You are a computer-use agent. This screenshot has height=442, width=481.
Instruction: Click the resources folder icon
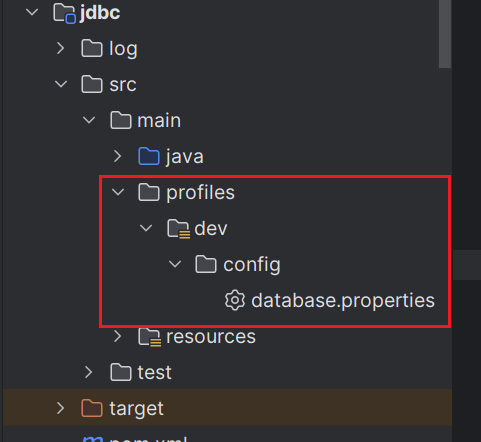tap(150, 337)
